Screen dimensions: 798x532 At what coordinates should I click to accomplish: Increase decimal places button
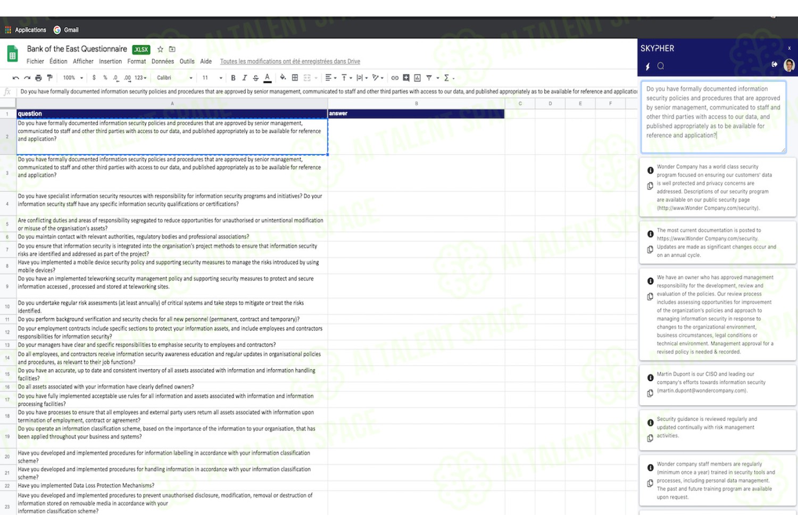click(128, 78)
